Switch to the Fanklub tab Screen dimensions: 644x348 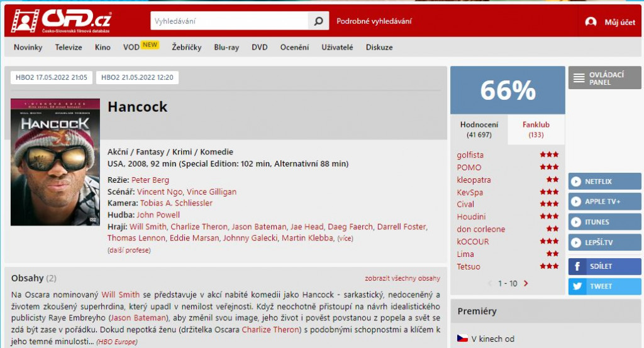pos(536,129)
